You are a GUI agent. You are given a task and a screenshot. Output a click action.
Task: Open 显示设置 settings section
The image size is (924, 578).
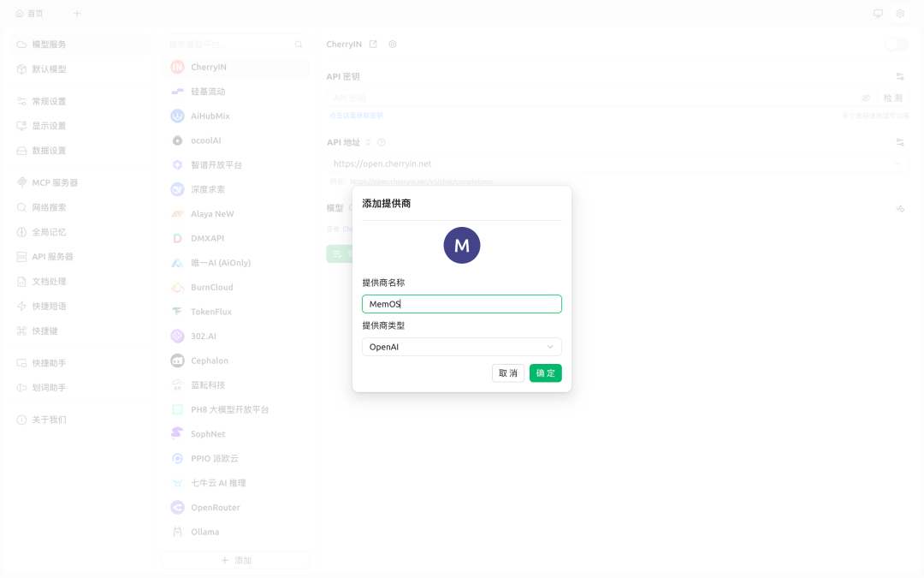coord(80,126)
